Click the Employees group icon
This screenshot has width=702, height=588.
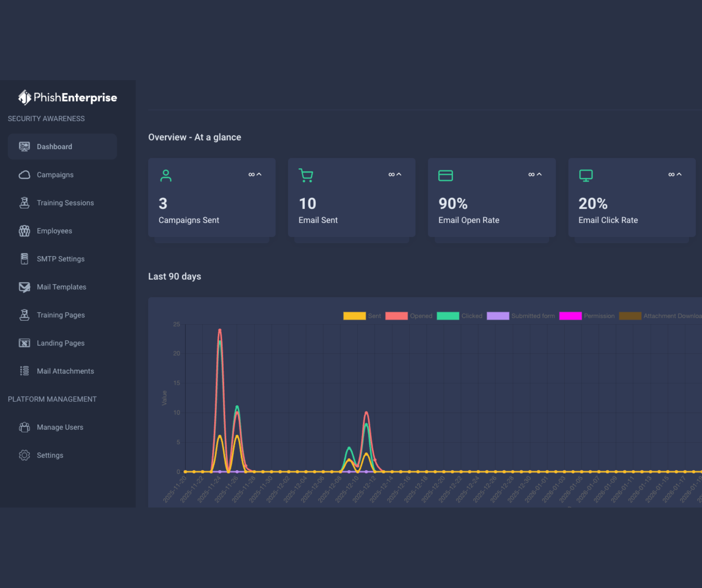pyautogui.click(x=24, y=231)
